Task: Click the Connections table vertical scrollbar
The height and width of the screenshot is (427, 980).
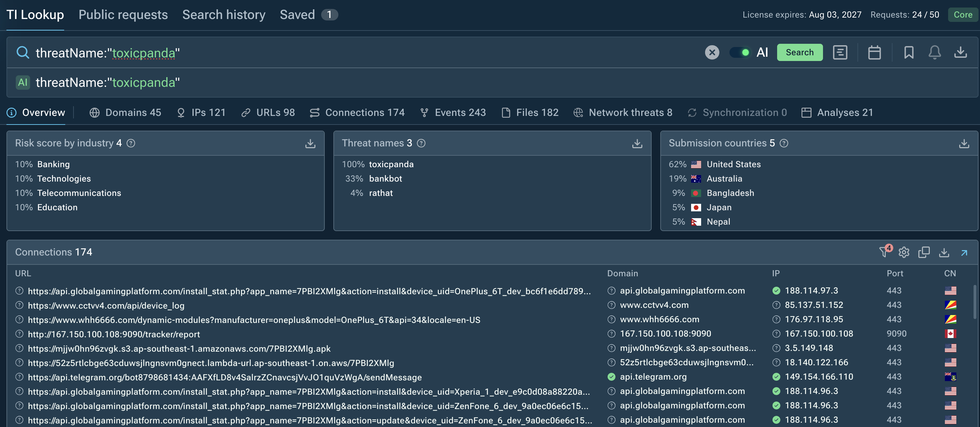Action: [974, 302]
